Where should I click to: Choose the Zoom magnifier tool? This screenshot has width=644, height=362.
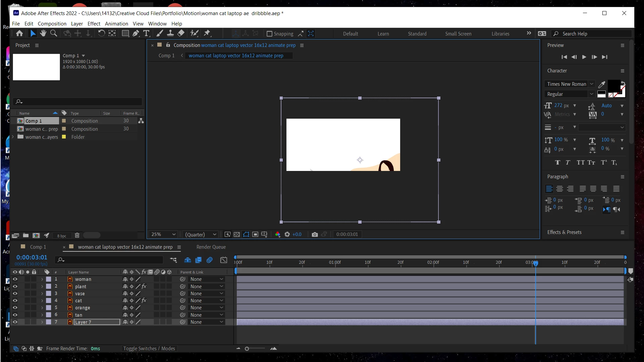point(53,33)
